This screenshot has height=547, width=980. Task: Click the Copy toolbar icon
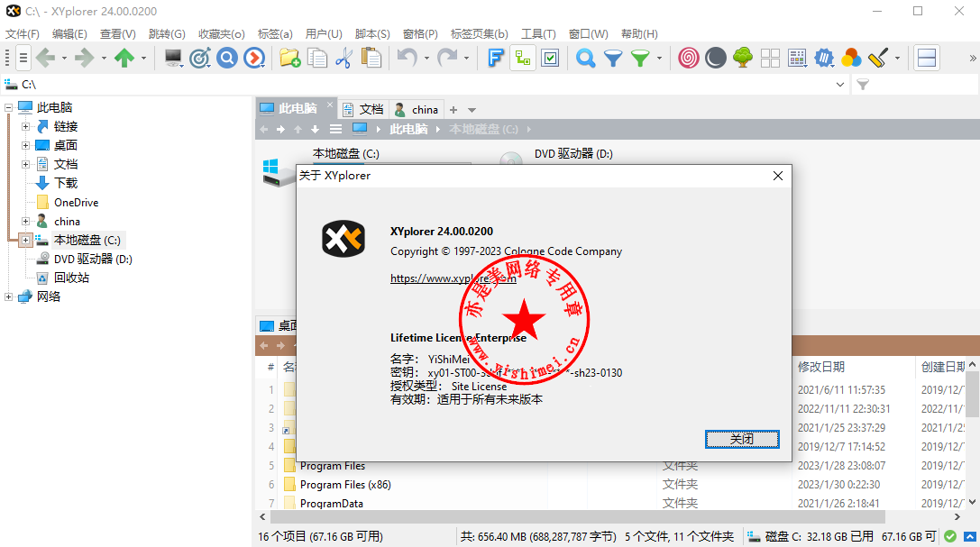coord(317,58)
